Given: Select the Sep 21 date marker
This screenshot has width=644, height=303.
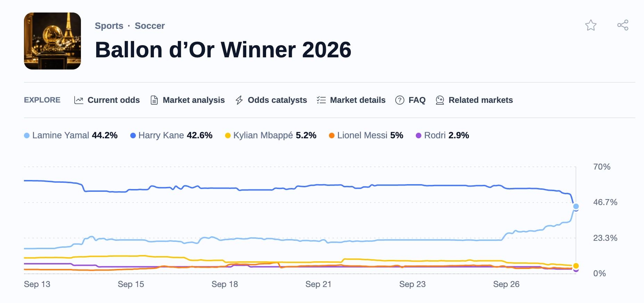Looking at the screenshot, I should click(319, 284).
